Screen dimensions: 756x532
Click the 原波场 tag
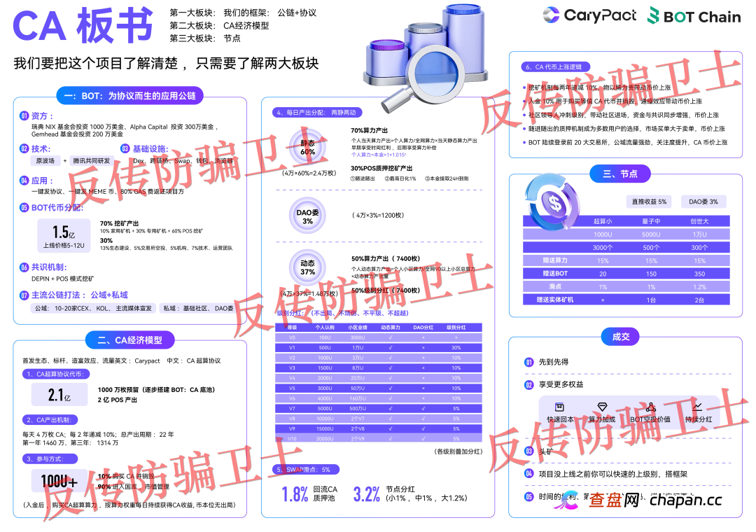pos(45,160)
